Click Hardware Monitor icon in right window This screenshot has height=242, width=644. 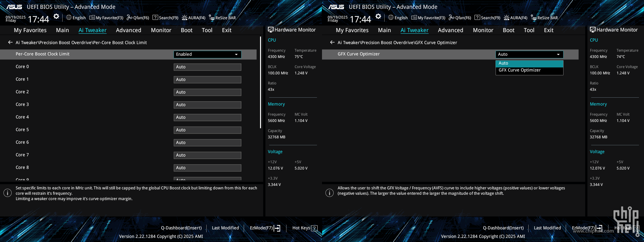point(592,30)
